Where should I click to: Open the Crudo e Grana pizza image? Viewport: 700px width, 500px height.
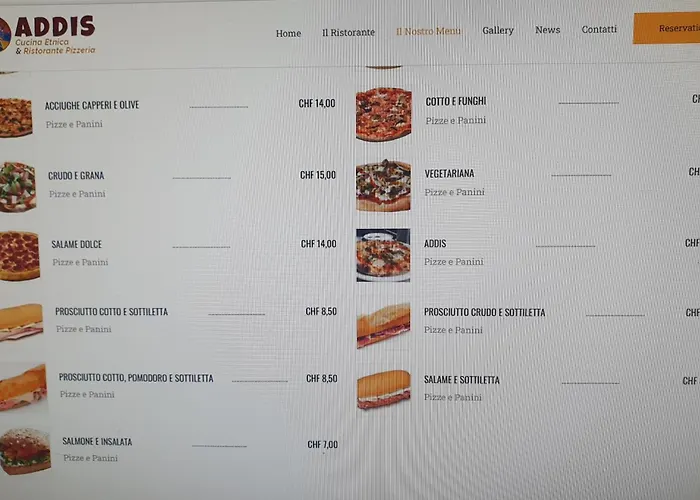(x=18, y=187)
